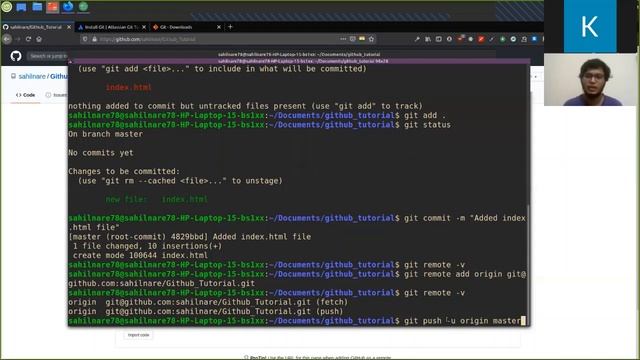Viewport: 640px width, 360px height.
Task: Select the Issues tab on GitHub
Action: pos(56,95)
